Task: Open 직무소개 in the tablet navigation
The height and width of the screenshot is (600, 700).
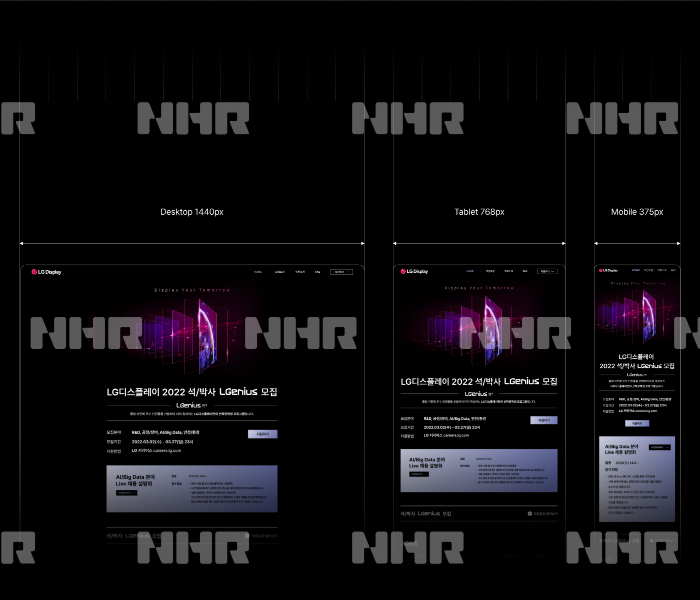Action: [x=508, y=271]
